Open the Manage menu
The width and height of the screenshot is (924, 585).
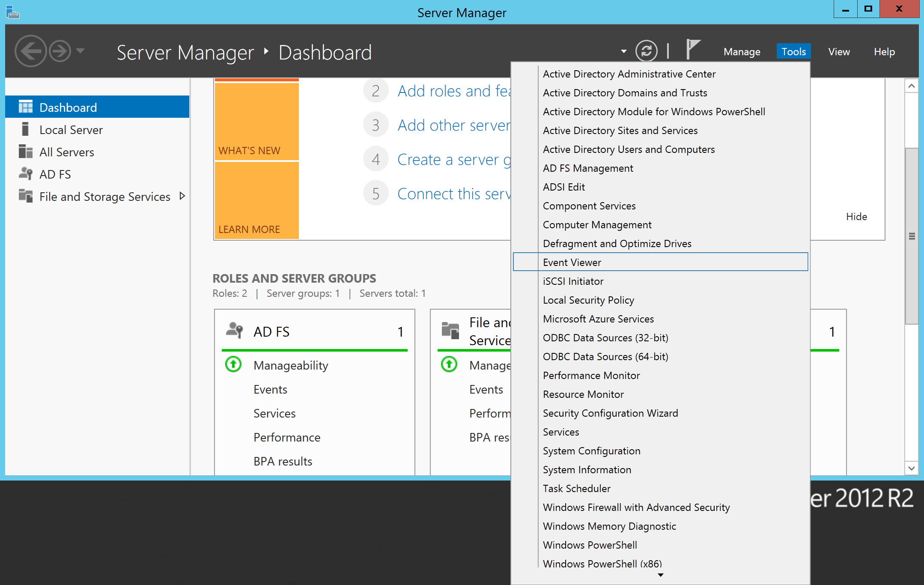(742, 52)
